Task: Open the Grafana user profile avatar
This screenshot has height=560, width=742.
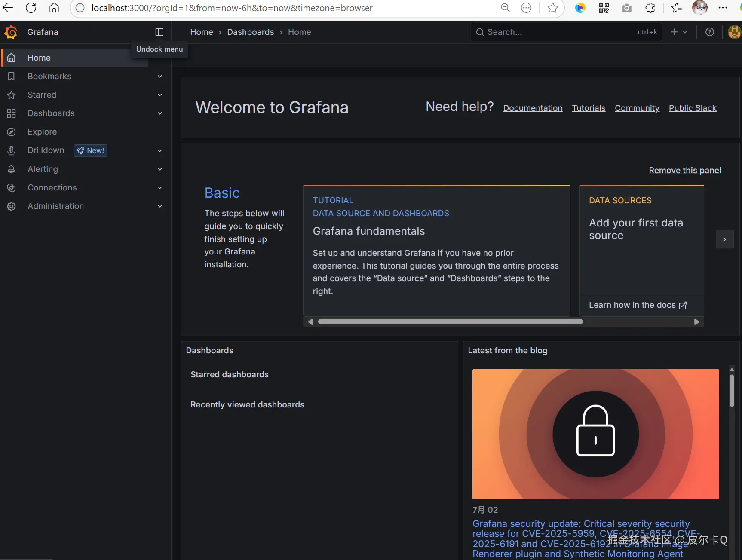Action: coord(734,32)
